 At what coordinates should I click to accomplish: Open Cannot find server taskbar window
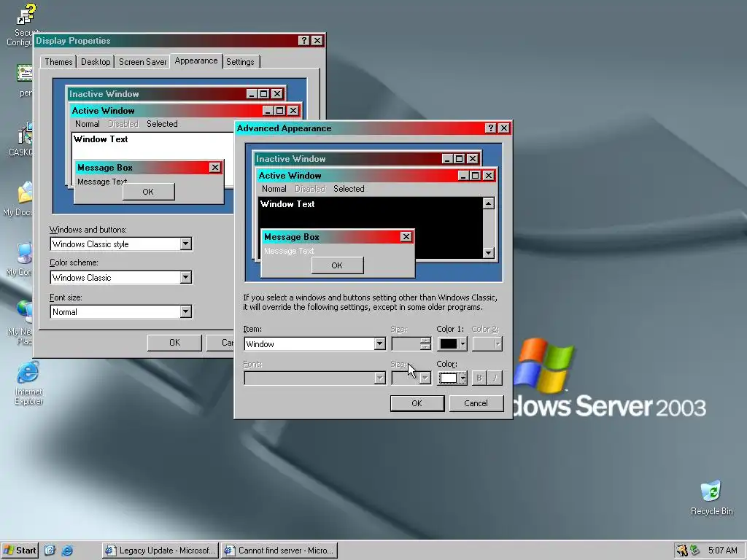(279, 551)
